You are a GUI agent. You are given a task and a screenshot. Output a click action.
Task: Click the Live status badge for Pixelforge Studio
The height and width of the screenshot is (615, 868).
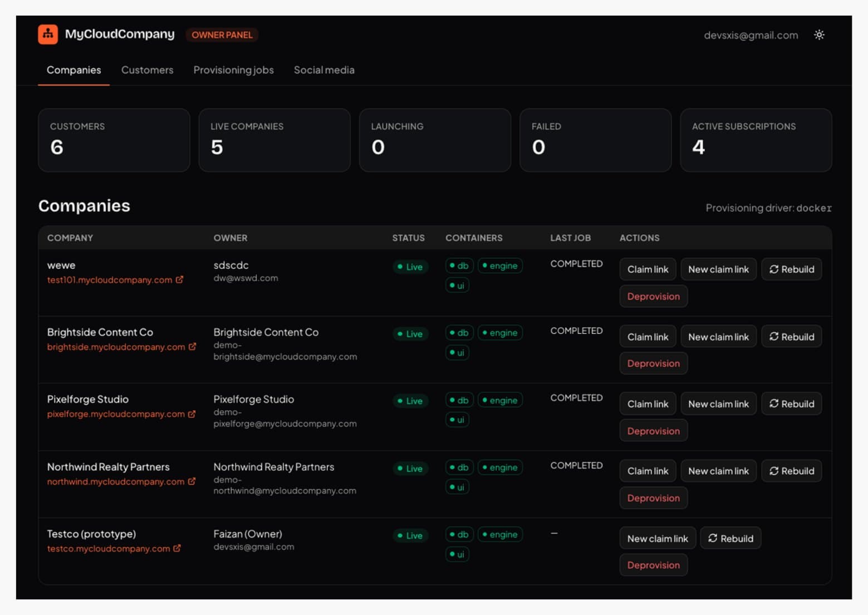tap(410, 401)
